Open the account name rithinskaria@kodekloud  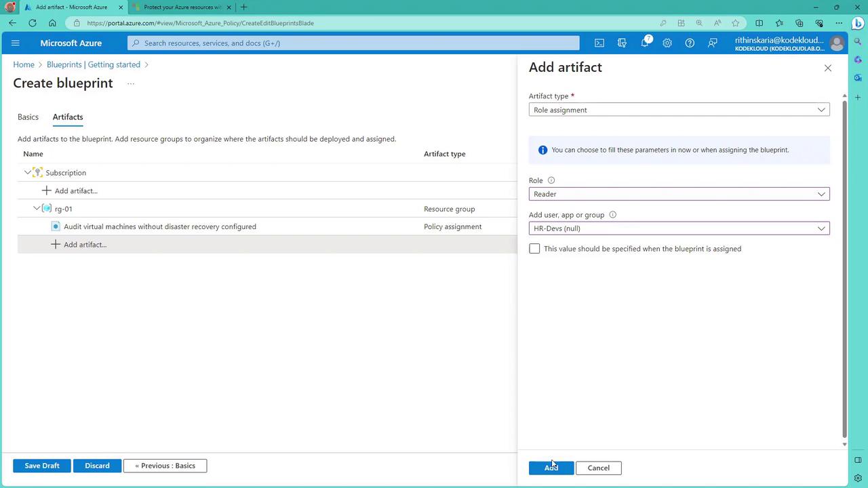pos(779,40)
